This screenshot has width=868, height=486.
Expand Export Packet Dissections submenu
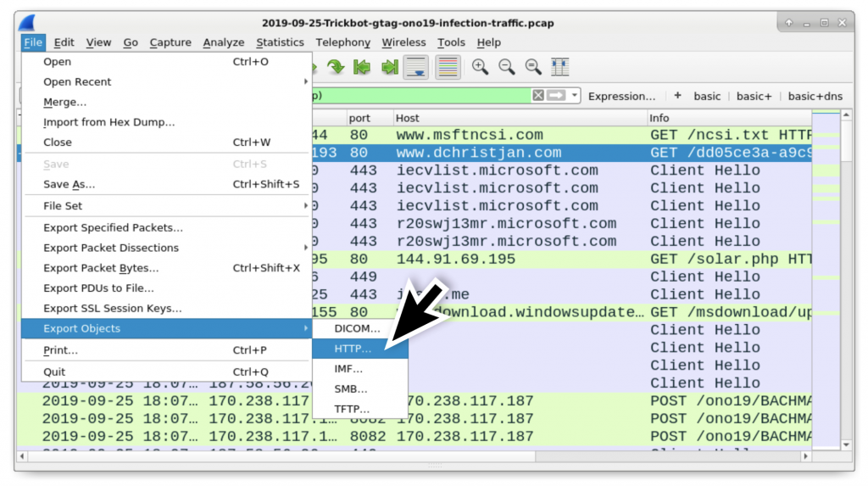click(x=166, y=248)
